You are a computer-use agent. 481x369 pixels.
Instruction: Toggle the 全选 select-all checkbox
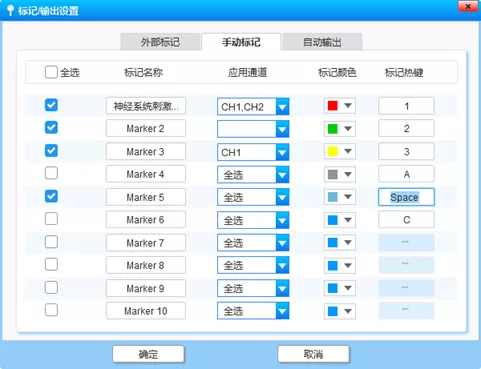[51, 72]
